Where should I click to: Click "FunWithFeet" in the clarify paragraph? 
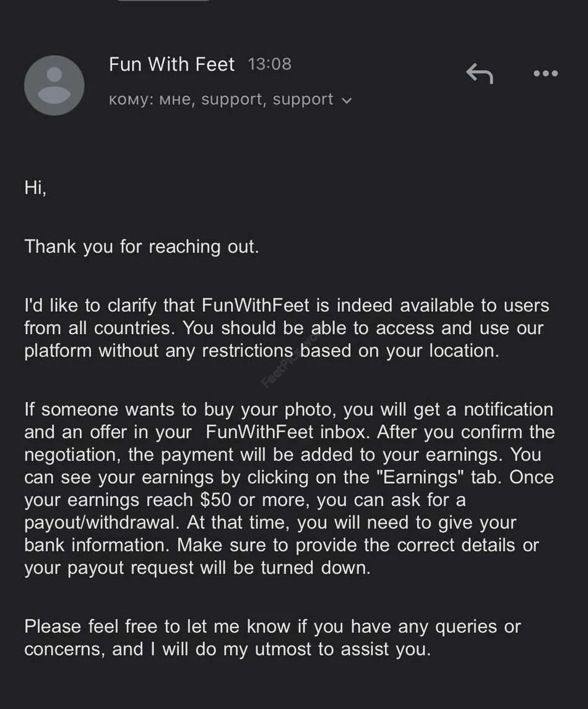[x=256, y=306]
